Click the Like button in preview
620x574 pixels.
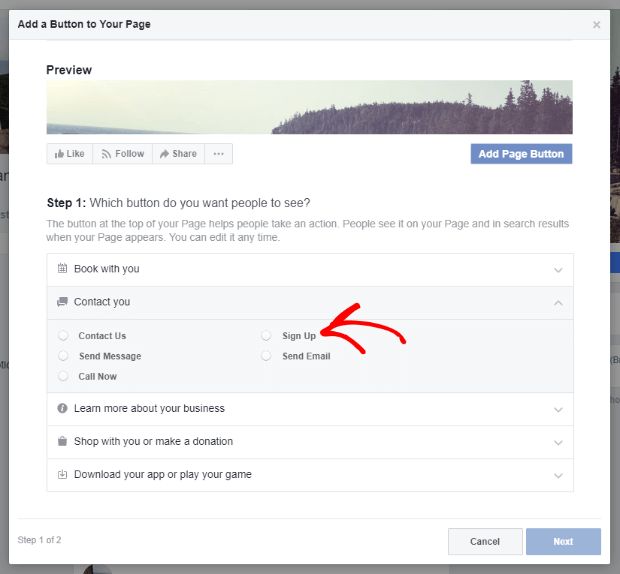tap(70, 154)
